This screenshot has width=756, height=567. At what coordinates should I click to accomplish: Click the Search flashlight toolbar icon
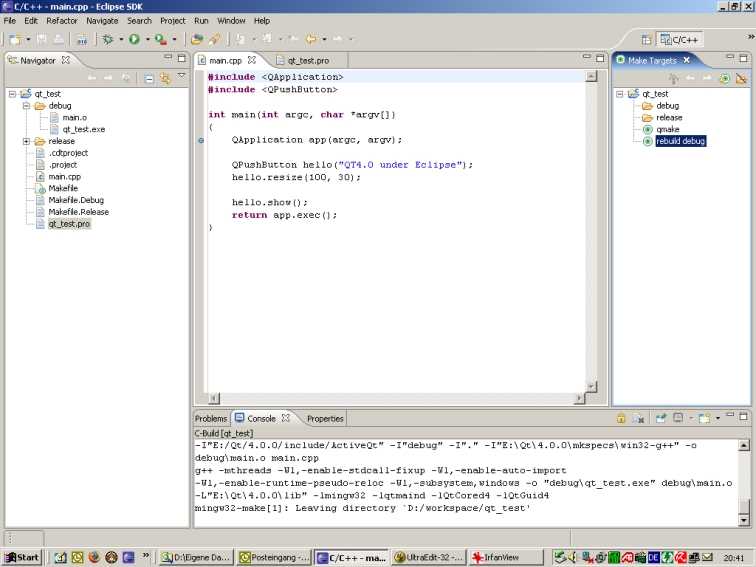[214, 40]
